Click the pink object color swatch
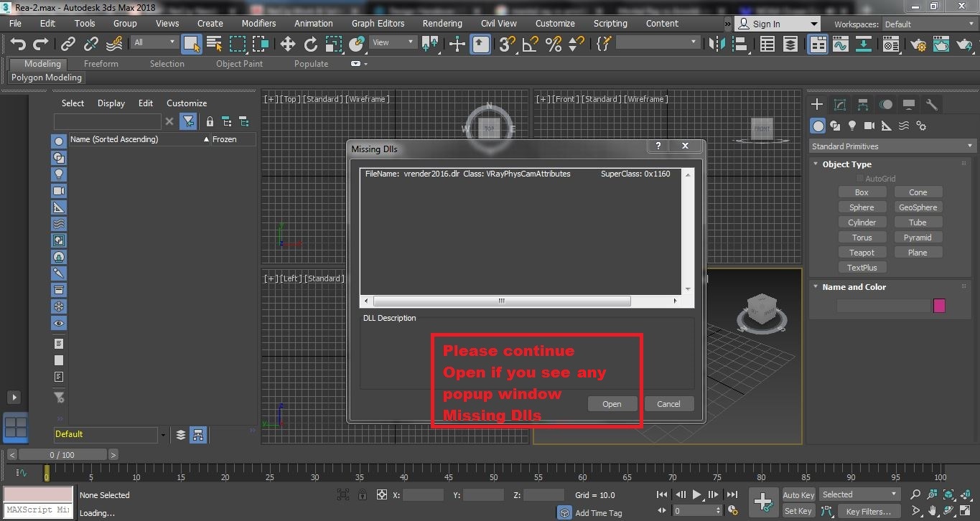This screenshot has height=521, width=980. [x=939, y=306]
